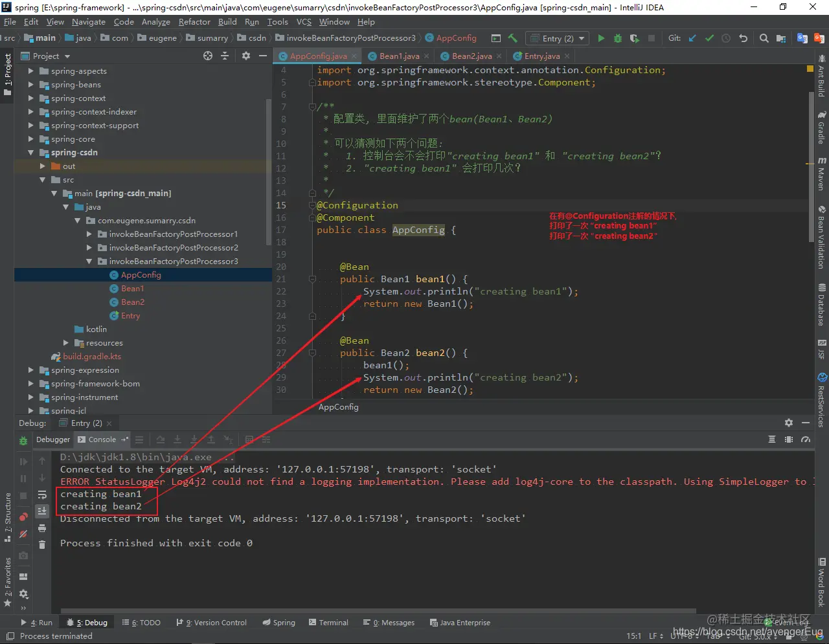This screenshot has width=829, height=644.
Task: Click Show Execution Point in debugger toolbar
Action: click(139, 439)
